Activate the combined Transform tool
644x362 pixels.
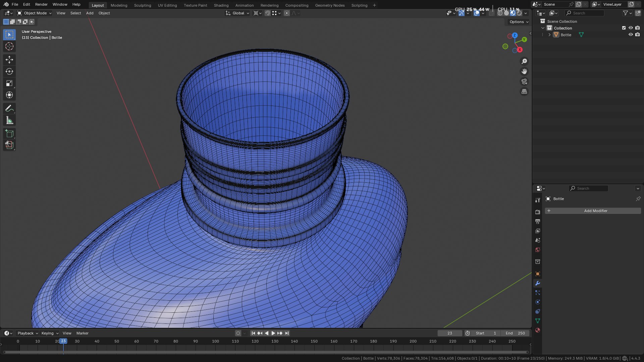(9, 95)
